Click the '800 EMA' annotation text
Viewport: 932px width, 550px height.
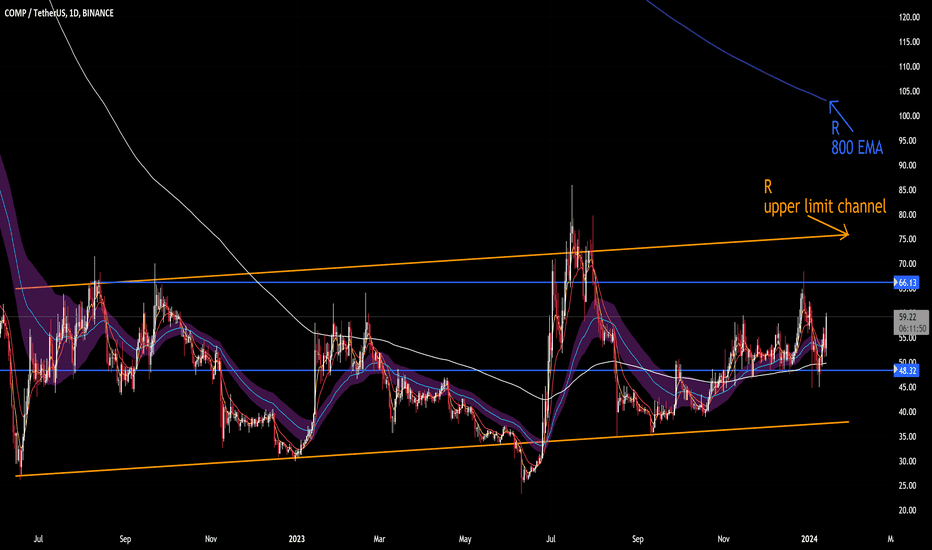857,147
